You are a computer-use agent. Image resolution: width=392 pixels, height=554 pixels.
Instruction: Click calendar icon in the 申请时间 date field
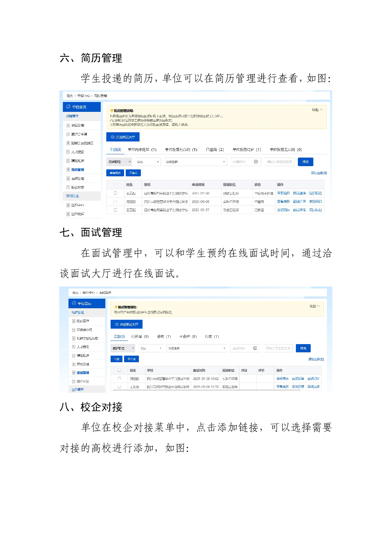256,162
